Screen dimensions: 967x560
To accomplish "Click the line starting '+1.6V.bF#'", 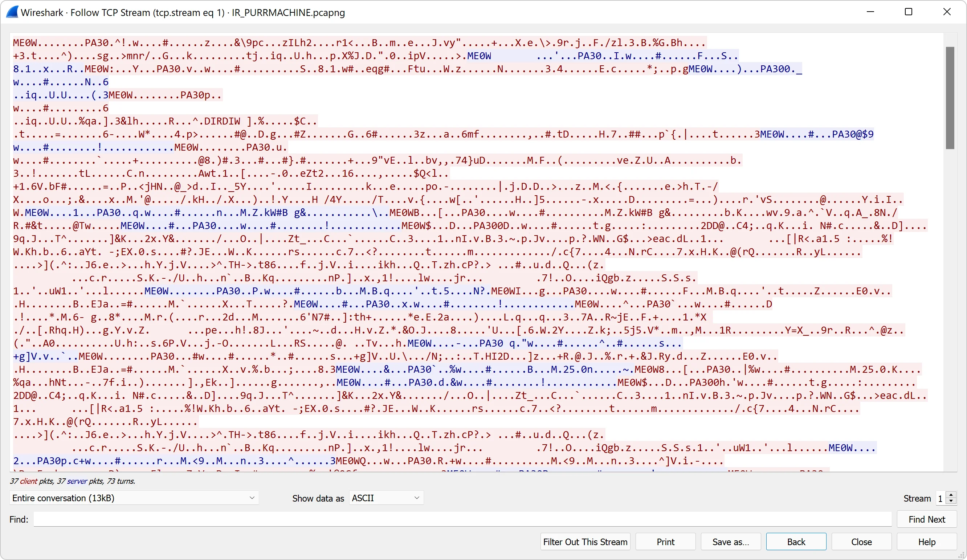I will pyautogui.click(x=365, y=187).
